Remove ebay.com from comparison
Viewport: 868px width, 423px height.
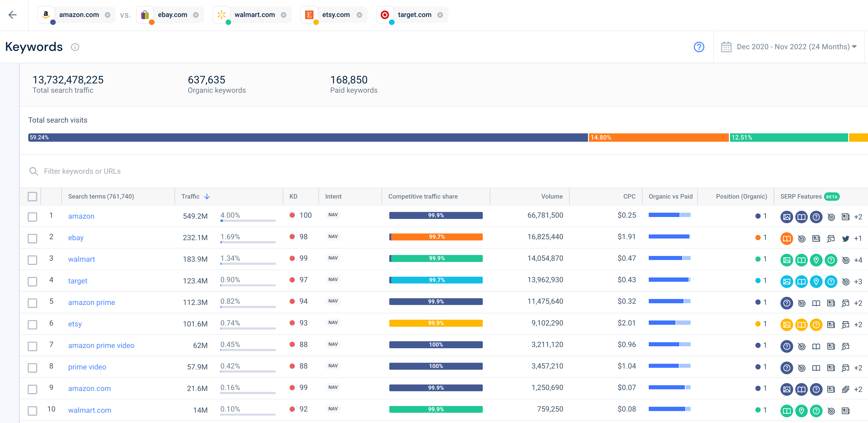pyautogui.click(x=196, y=15)
